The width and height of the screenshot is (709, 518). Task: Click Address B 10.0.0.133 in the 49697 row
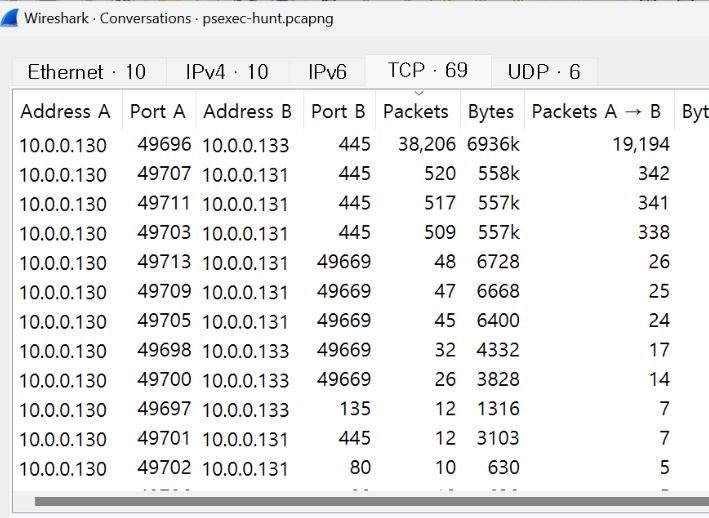(x=246, y=410)
